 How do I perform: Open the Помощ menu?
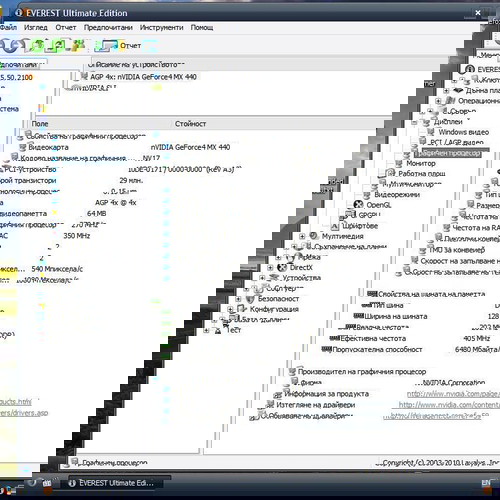pyautogui.click(x=202, y=27)
